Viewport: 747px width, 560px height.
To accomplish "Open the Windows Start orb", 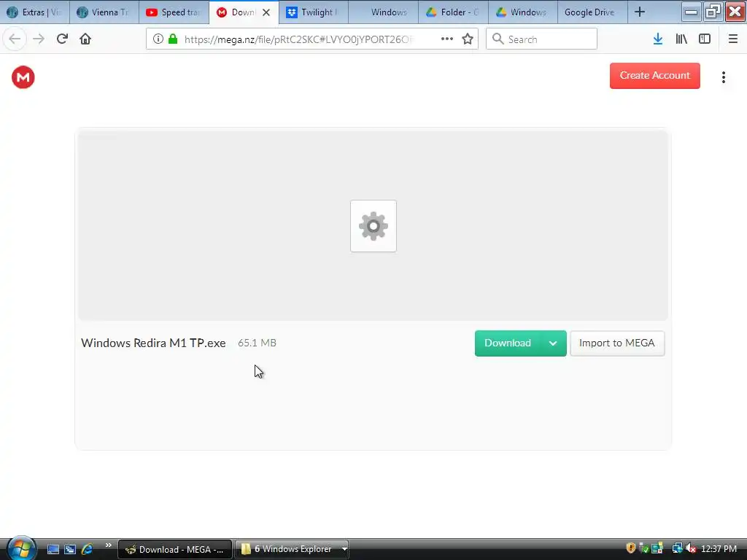I will [x=21, y=548].
